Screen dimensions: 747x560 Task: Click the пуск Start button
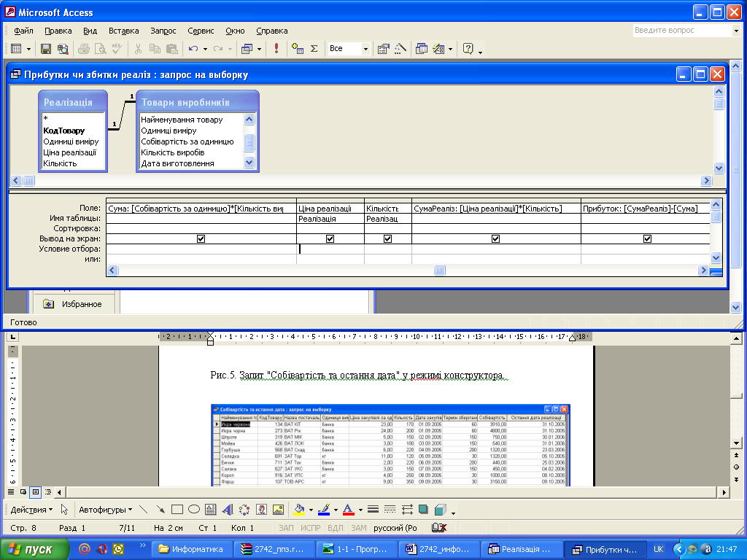(x=34, y=549)
